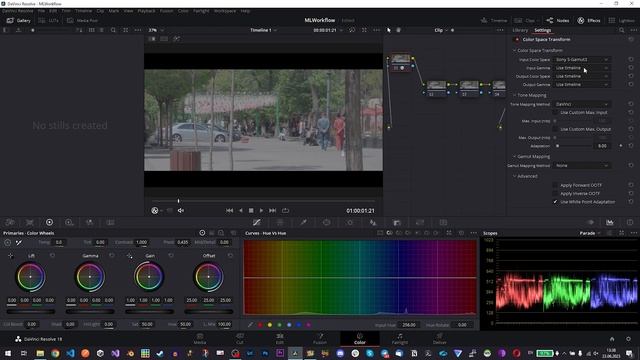Image resolution: width=640 pixels, height=360 pixels.
Task: Open the Output Color Space dropdown
Action: 582,76
